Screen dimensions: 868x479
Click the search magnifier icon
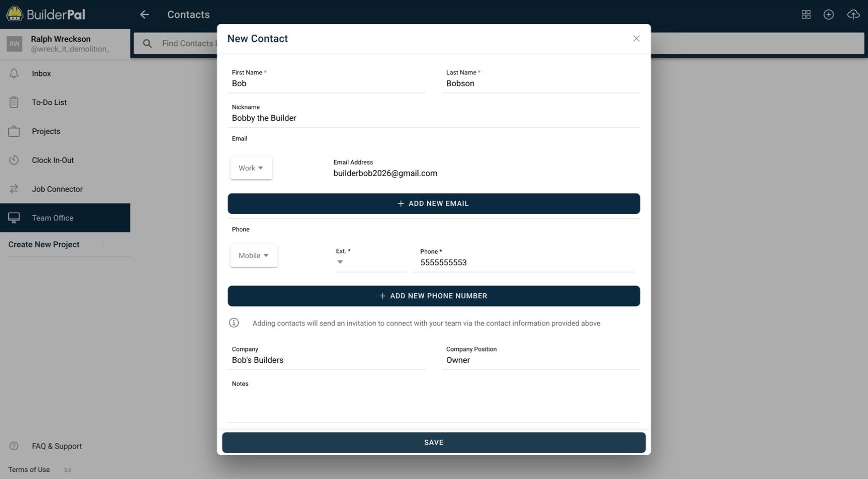pyautogui.click(x=147, y=43)
